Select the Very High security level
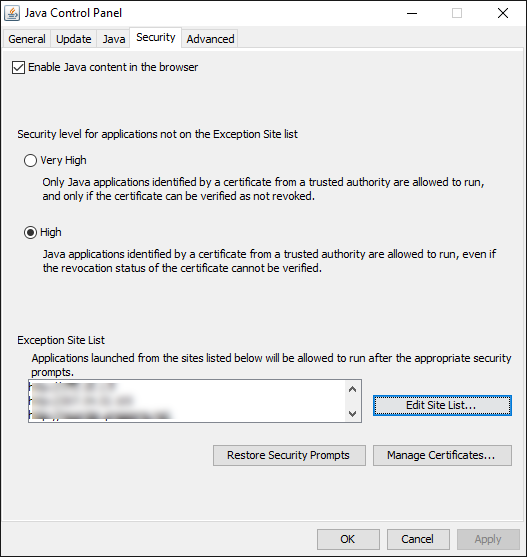527x557 pixels. pyautogui.click(x=30, y=160)
